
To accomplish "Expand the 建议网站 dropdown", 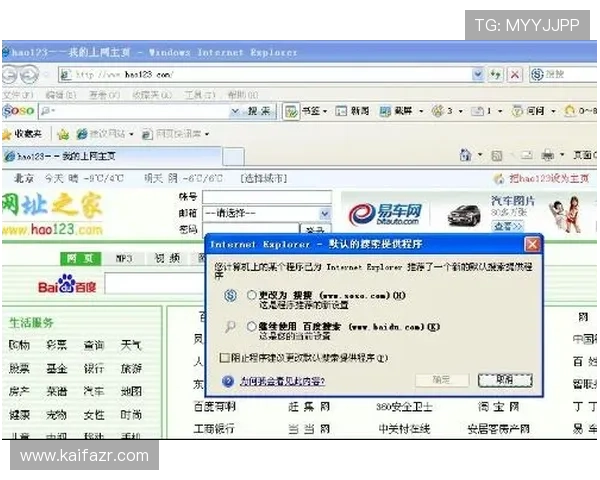I will click(131, 134).
